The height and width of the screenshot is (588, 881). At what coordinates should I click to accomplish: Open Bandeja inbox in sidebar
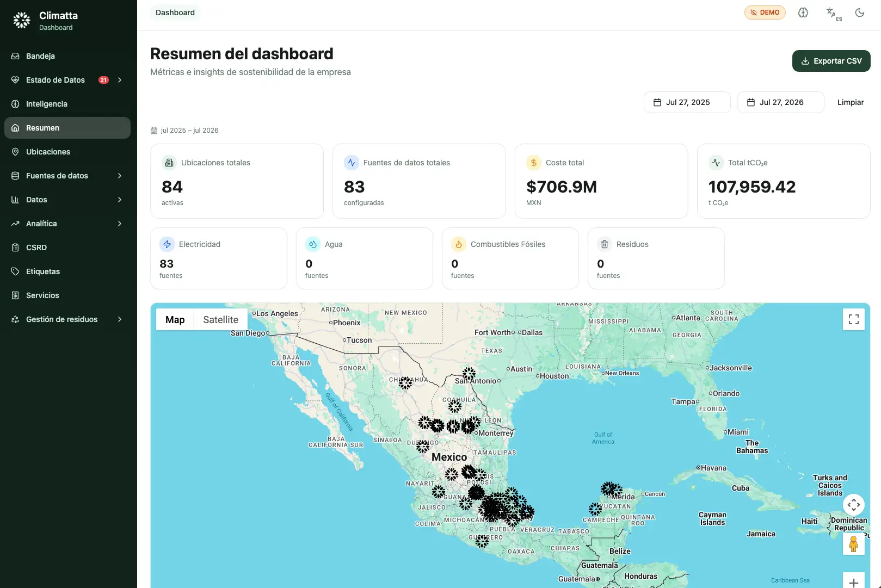[x=67, y=56]
